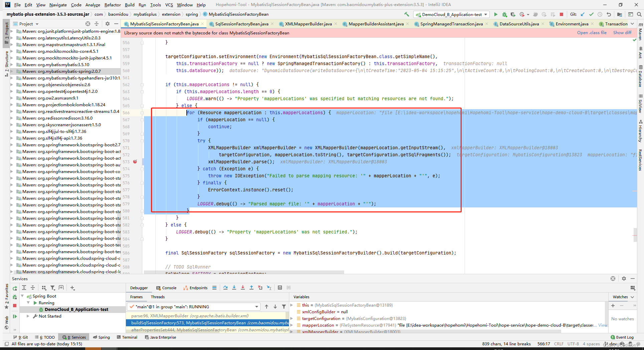Open the Refactor menu

[x=112, y=5]
